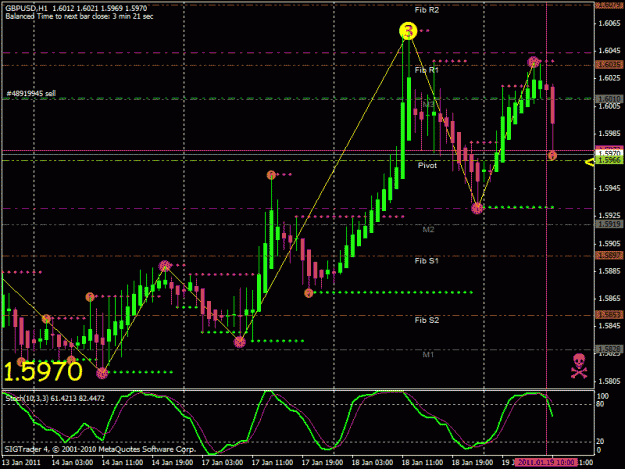Select the pink dotted swing-low marker below Pivot label

(x=477, y=208)
